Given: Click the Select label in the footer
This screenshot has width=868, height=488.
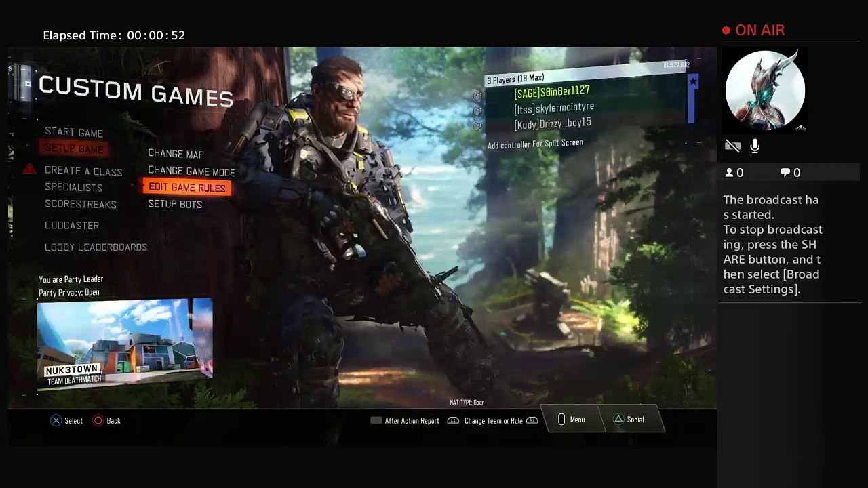Looking at the screenshot, I should [73, 421].
